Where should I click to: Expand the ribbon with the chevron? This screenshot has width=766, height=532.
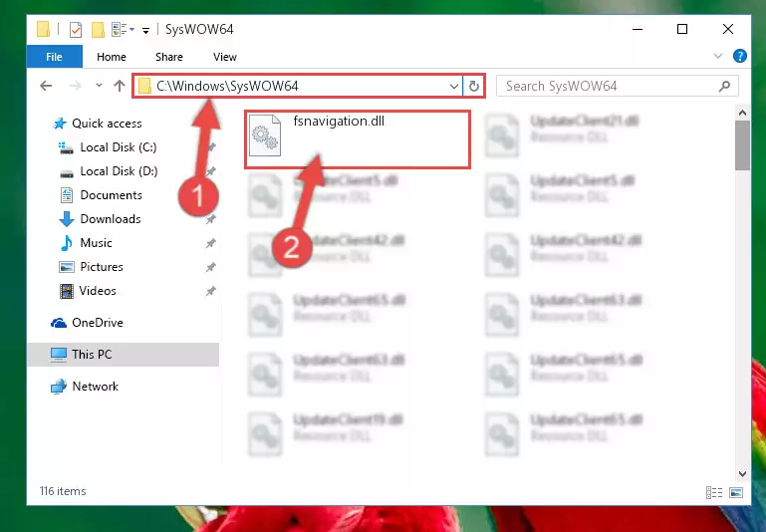(718, 56)
